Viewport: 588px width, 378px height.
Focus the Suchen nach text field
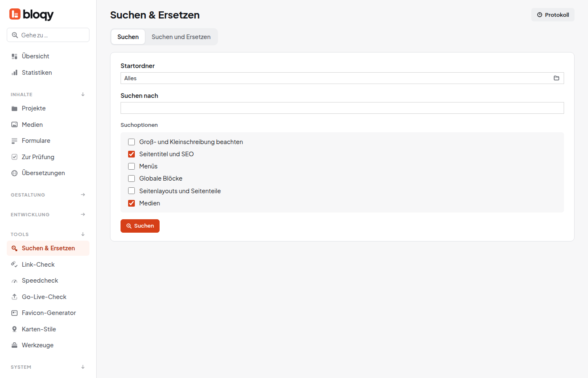click(x=342, y=108)
